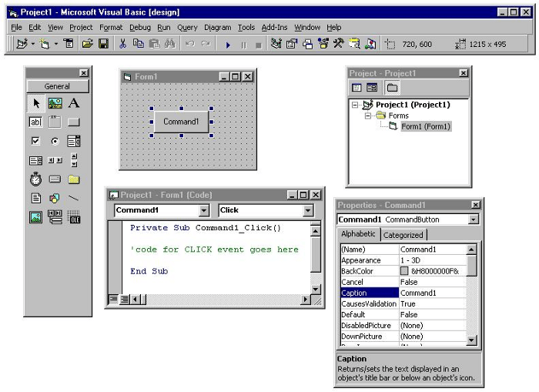The height and width of the screenshot is (392, 539).
Task: Pick the TextBox tool in toolbox
Action: pos(35,122)
